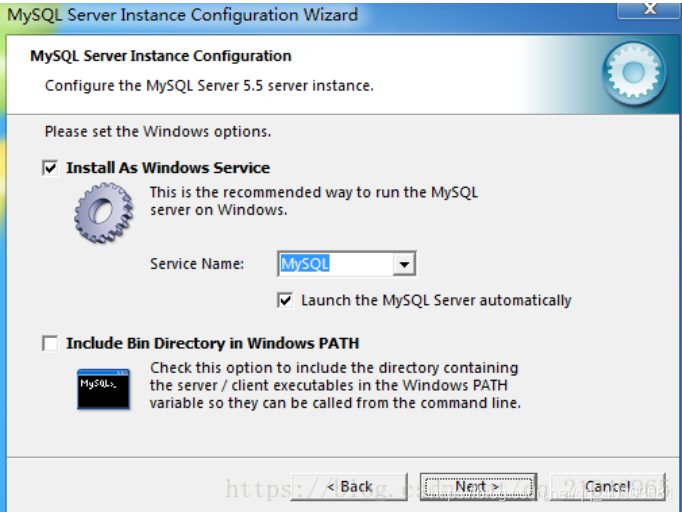Click the MySQL command prompt icon

[104, 389]
